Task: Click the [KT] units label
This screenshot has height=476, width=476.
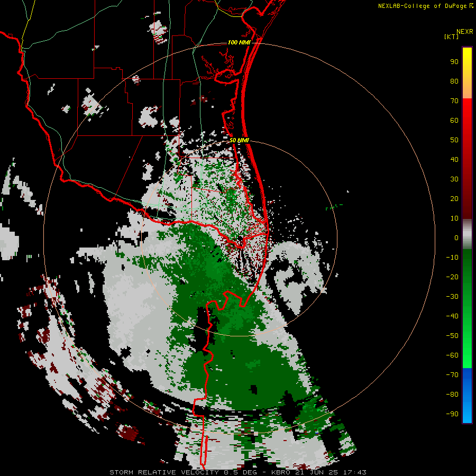Action: tap(451, 36)
